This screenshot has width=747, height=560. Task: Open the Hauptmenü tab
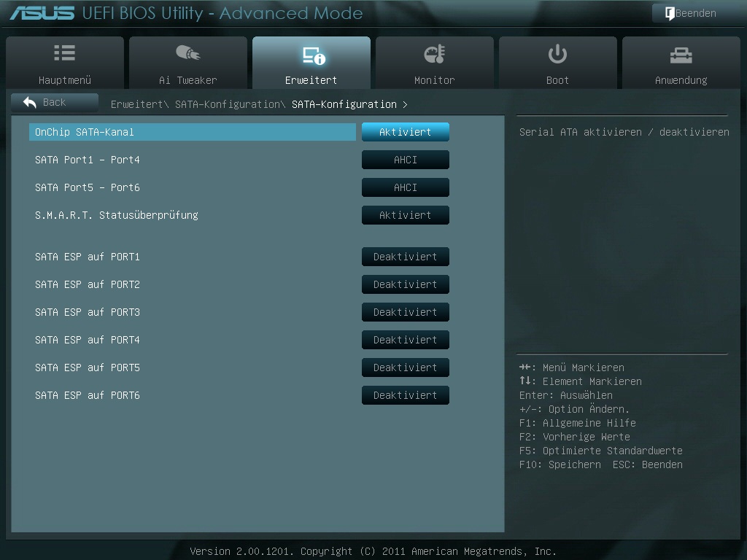click(x=65, y=63)
